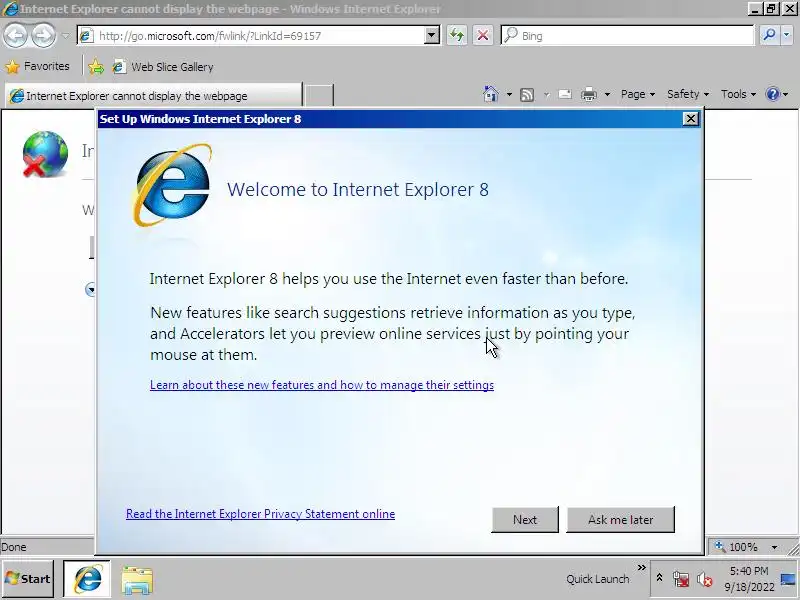The height and width of the screenshot is (600, 800).
Task: Print the page using printer icon
Action: click(589, 94)
